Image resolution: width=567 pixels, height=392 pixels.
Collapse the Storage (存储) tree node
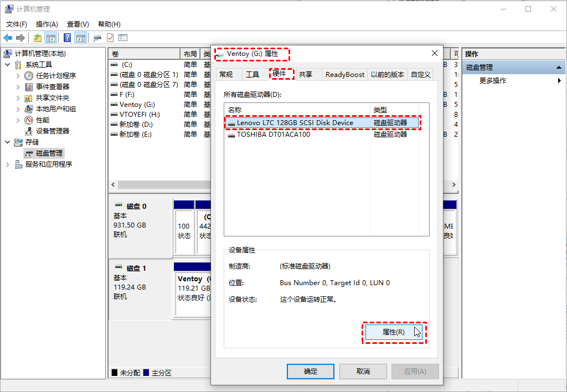click(8, 142)
